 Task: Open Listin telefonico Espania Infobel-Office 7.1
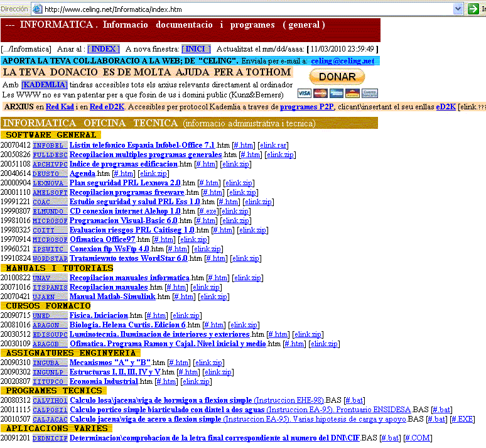point(142,145)
